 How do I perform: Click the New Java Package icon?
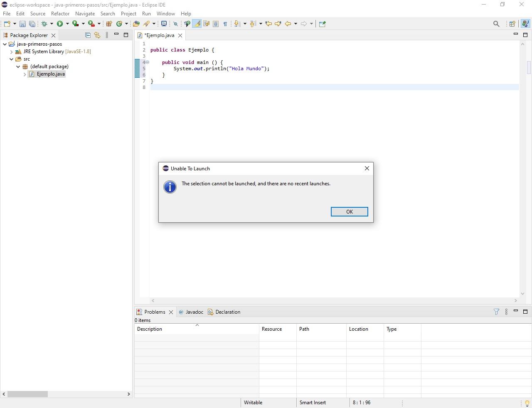[x=109, y=24]
